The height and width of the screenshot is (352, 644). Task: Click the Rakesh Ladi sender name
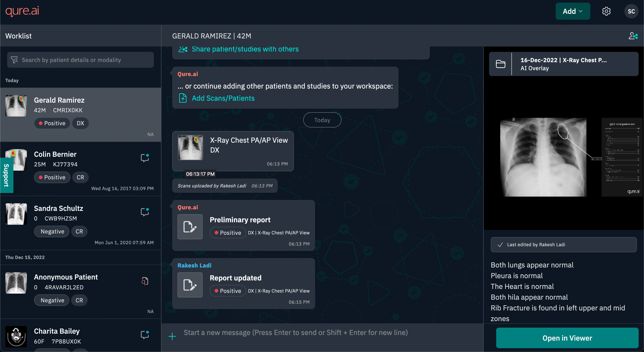194,265
